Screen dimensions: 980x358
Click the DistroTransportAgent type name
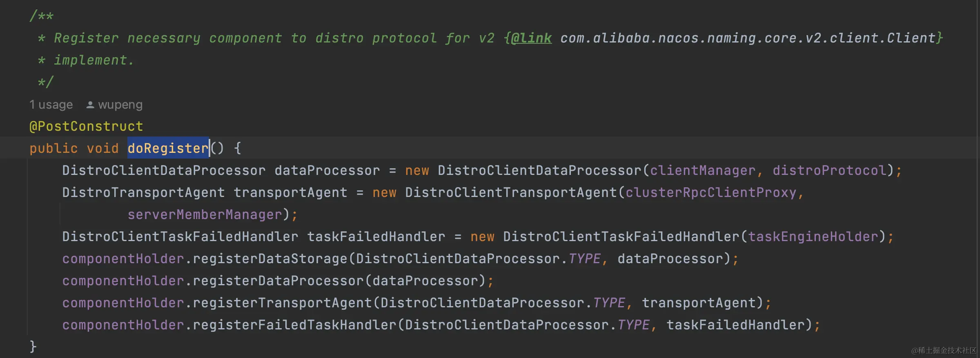click(x=143, y=192)
